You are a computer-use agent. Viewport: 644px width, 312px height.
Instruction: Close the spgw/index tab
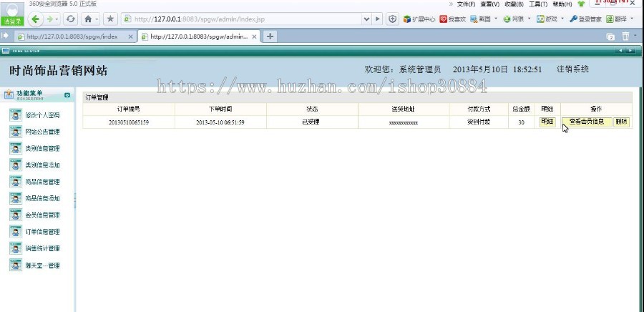pos(131,36)
